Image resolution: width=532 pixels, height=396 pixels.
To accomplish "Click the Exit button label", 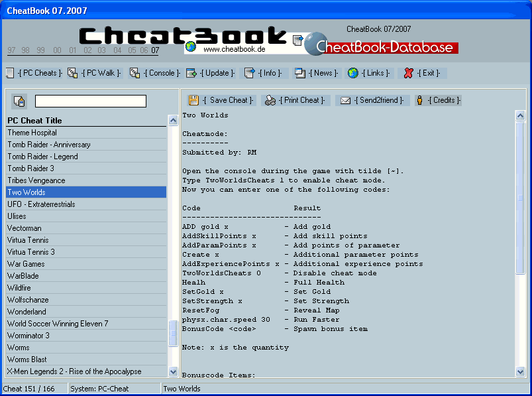I will (x=428, y=73).
